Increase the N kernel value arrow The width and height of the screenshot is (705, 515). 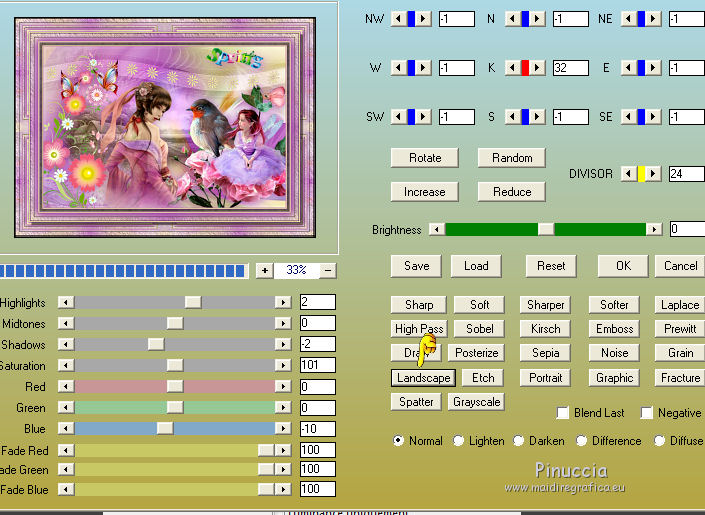pyautogui.click(x=537, y=19)
